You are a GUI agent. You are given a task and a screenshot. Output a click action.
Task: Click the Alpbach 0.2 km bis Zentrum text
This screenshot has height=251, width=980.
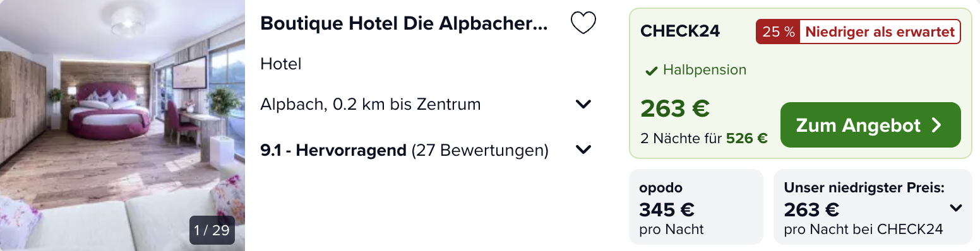click(371, 104)
